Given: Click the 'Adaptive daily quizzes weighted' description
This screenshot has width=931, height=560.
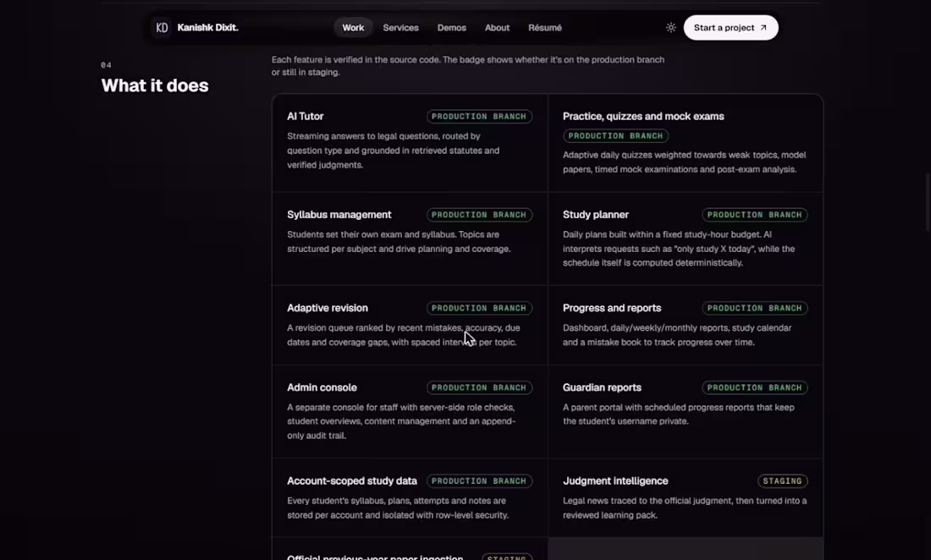Looking at the screenshot, I should [684, 162].
